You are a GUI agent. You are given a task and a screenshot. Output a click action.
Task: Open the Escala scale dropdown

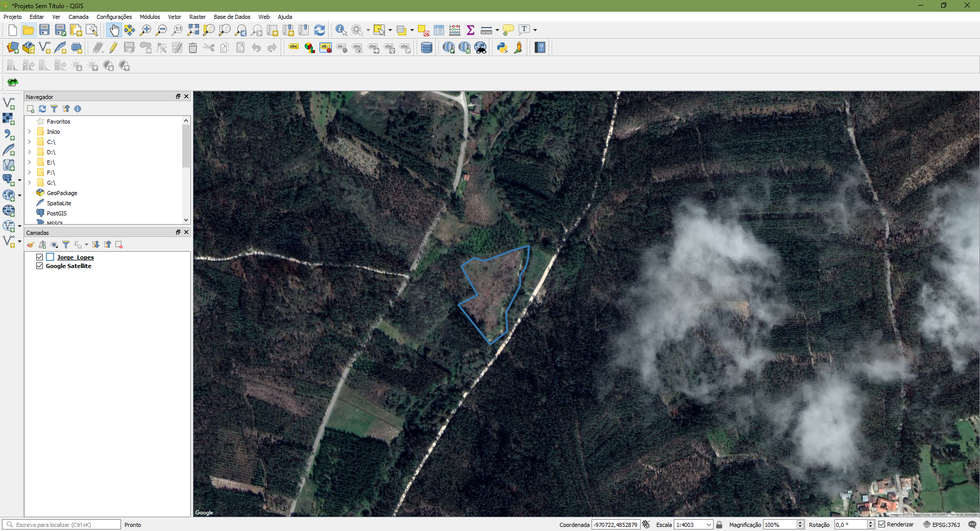point(708,525)
